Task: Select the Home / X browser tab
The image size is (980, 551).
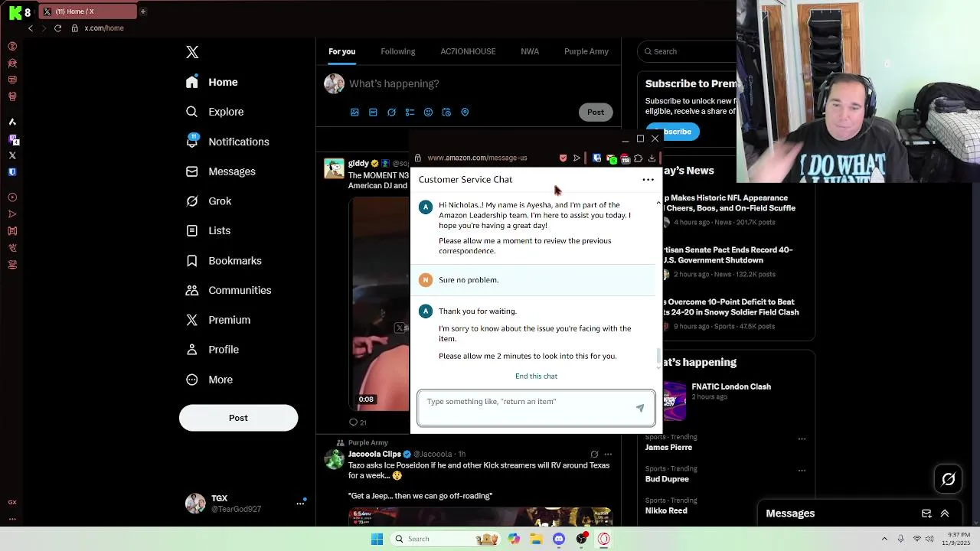Action: [88, 11]
